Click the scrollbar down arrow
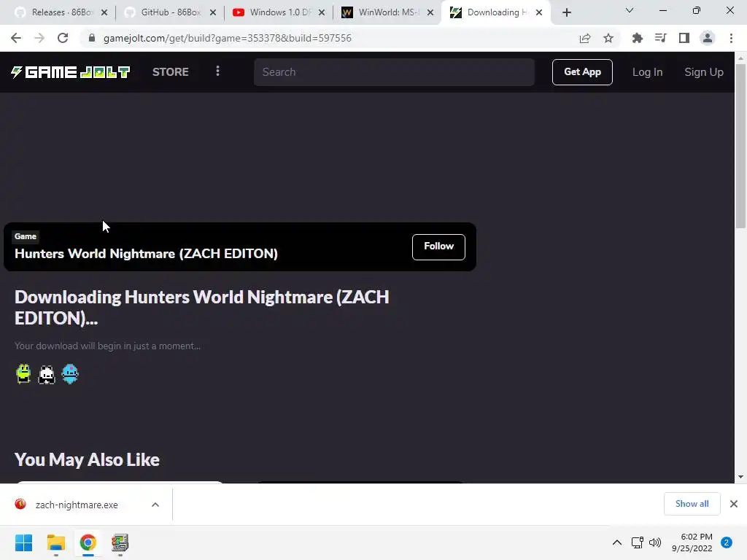 coord(740,477)
